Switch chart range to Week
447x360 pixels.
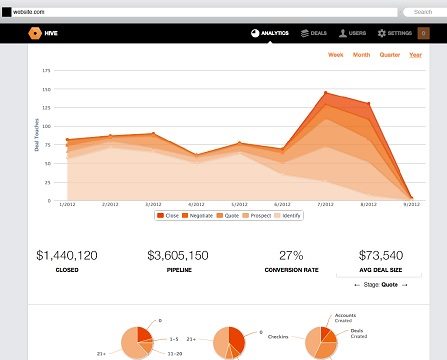click(x=335, y=55)
